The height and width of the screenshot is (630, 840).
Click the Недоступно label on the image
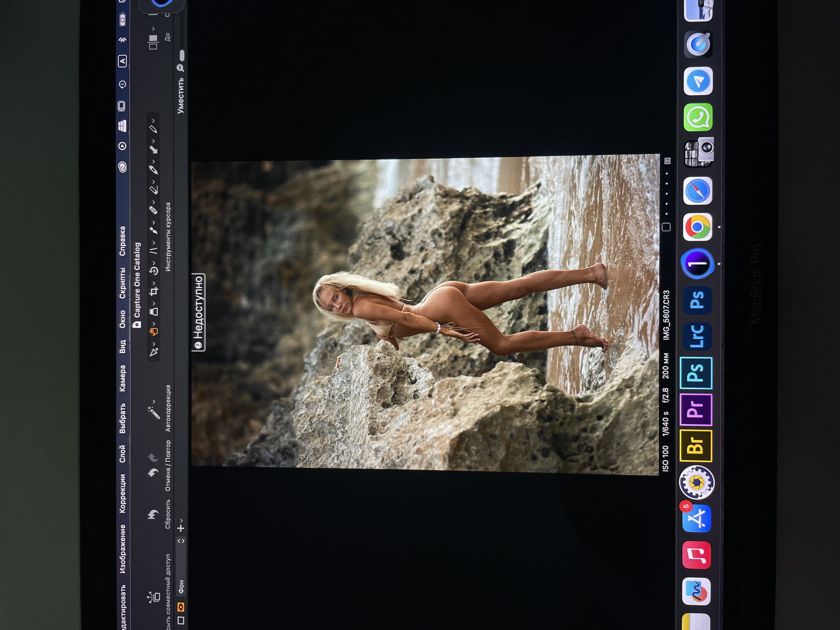point(199,312)
